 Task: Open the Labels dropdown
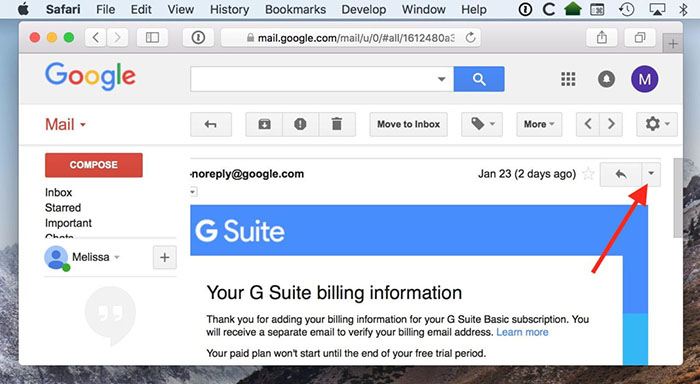[x=482, y=124]
